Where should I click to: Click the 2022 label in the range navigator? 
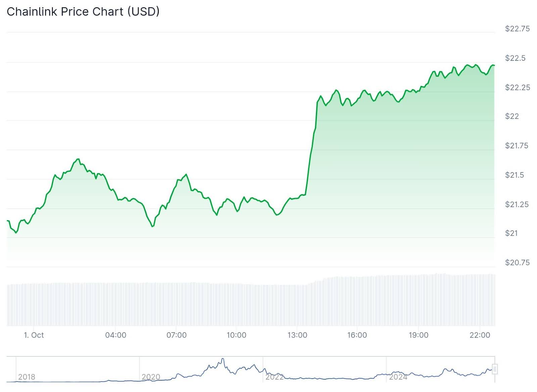pos(274,377)
